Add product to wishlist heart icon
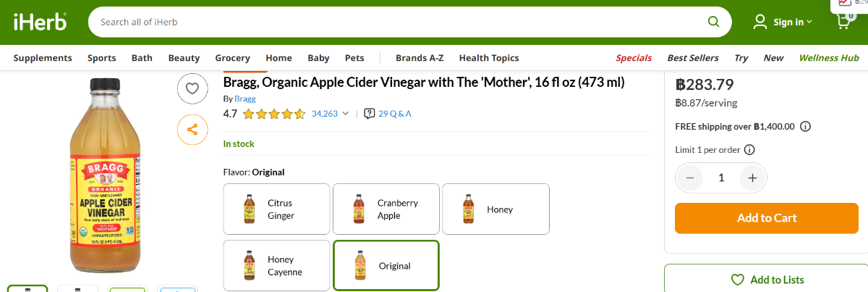 point(192,88)
